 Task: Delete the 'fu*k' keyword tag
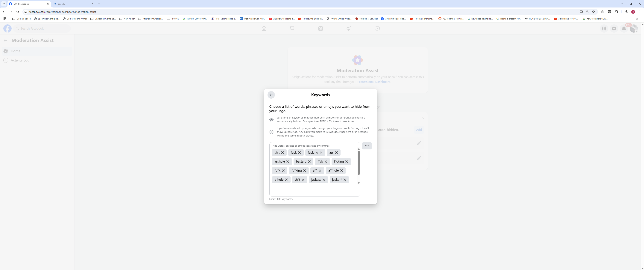[283, 171]
